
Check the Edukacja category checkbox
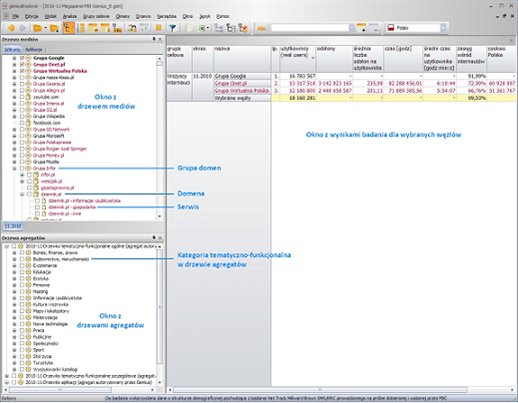point(22,272)
